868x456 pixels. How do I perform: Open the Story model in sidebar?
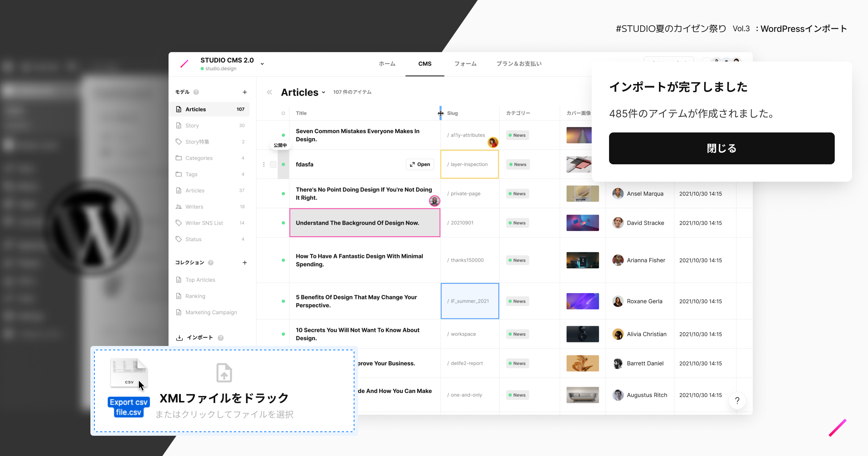pos(209,126)
